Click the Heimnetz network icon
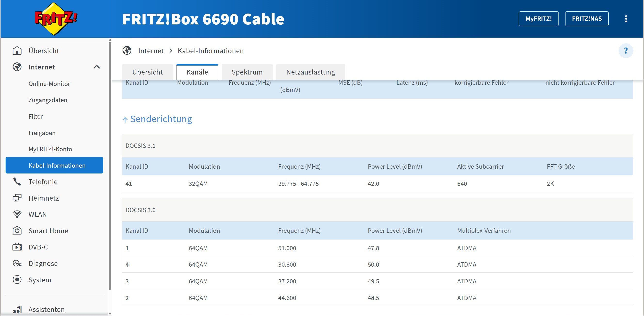Viewport: 644px width, 316px height. coord(17,198)
